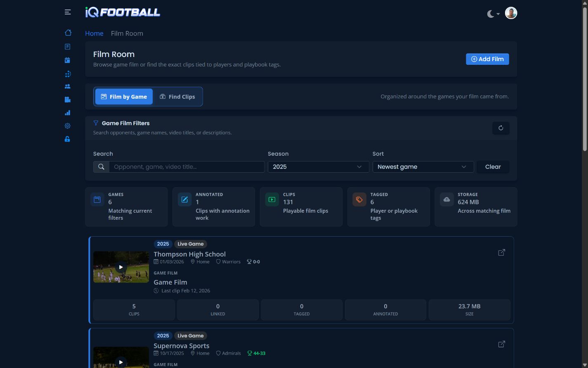Viewport: 588px width, 368px height.
Task: Click Thompson's 2025 season badge
Action: [x=163, y=244]
